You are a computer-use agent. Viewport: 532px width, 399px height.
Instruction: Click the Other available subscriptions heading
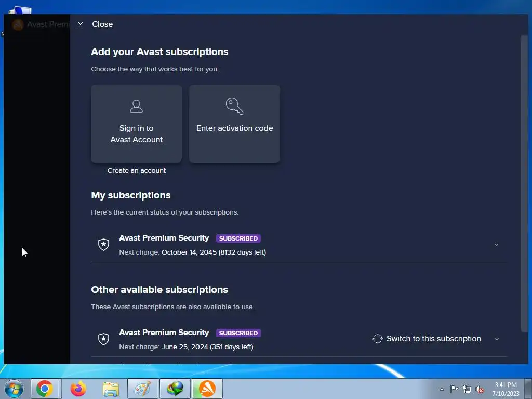coord(159,290)
